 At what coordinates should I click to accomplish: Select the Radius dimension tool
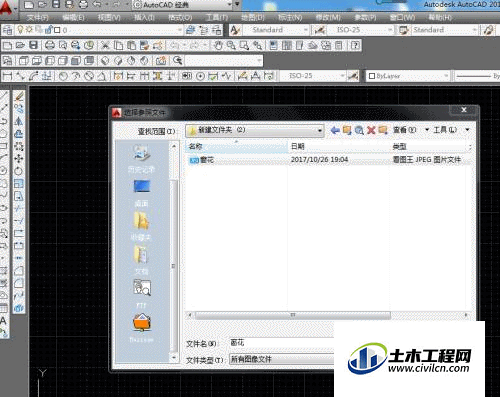[63, 76]
